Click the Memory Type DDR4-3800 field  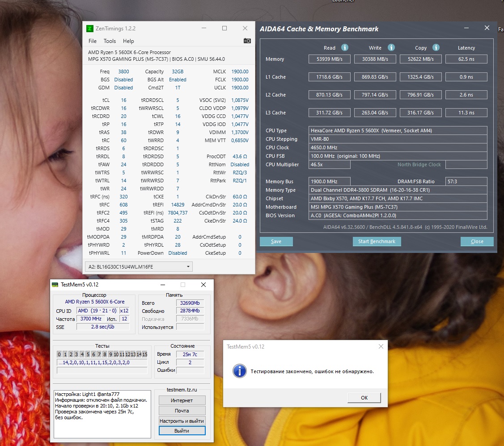(398, 190)
